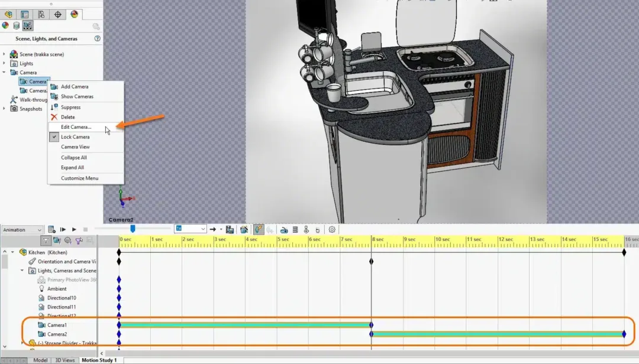Screen dimensions: 639x364
Task: Select Play from Start icon
Action: click(63, 229)
